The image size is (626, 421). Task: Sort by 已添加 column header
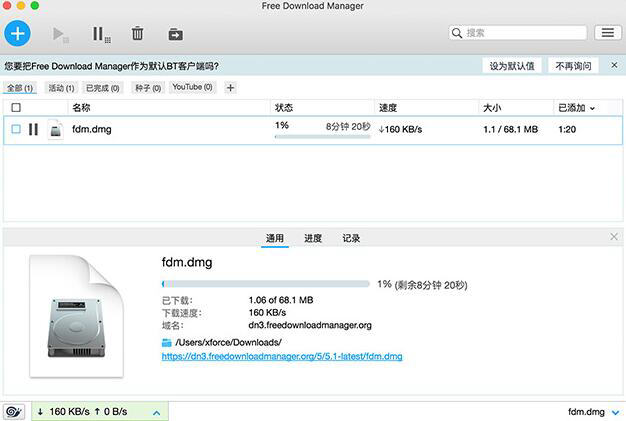click(576, 108)
